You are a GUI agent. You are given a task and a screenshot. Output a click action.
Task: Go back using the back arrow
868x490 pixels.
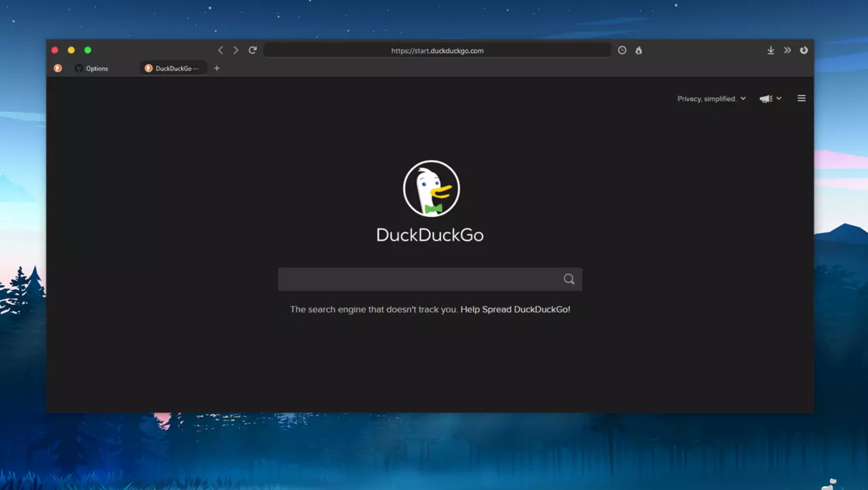pyautogui.click(x=220, y=49)
